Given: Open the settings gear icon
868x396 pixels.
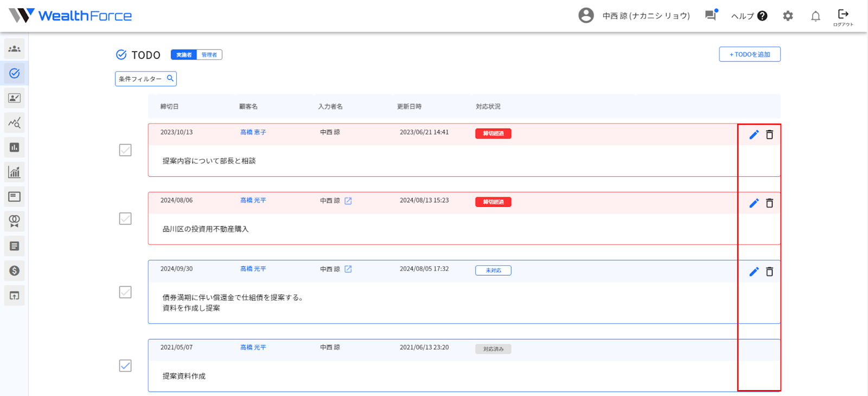Looking at the screenshot, I should (788, 16).
